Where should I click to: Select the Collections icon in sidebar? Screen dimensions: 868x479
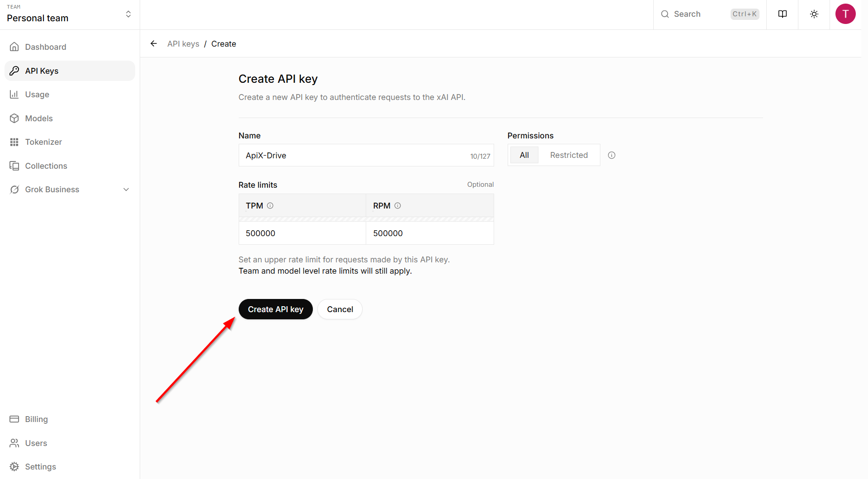[15, 166]
